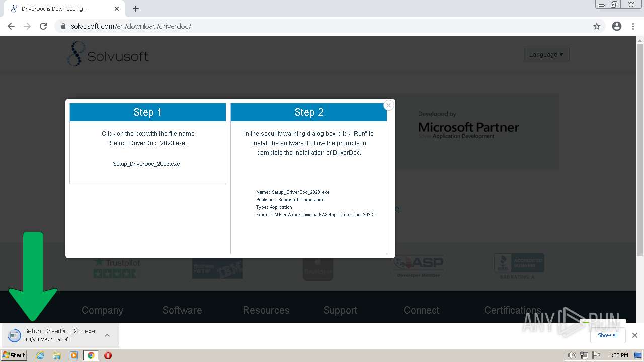Click the Publisher: Solvusoft Corporation line

(290, 200)
